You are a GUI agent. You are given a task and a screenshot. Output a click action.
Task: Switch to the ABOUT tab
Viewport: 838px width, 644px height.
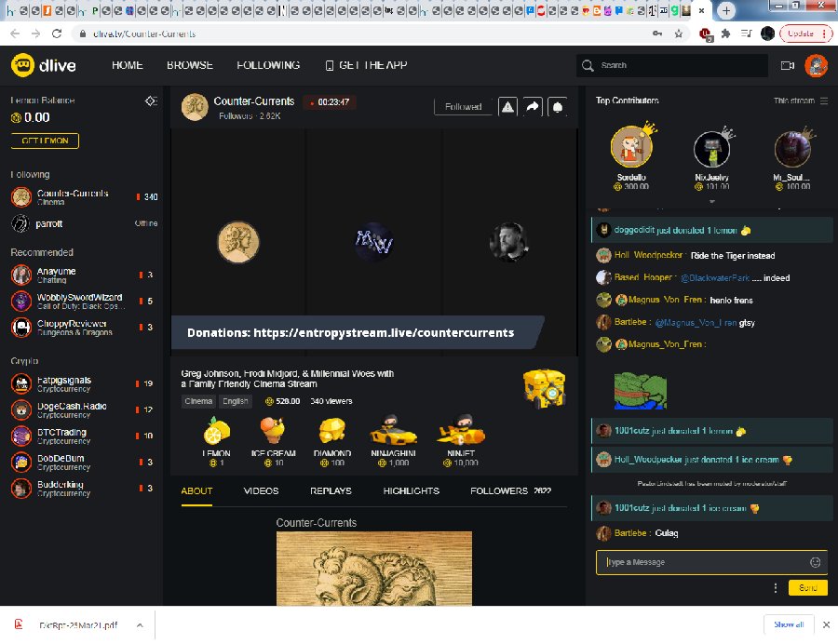(x=196, y=490)
